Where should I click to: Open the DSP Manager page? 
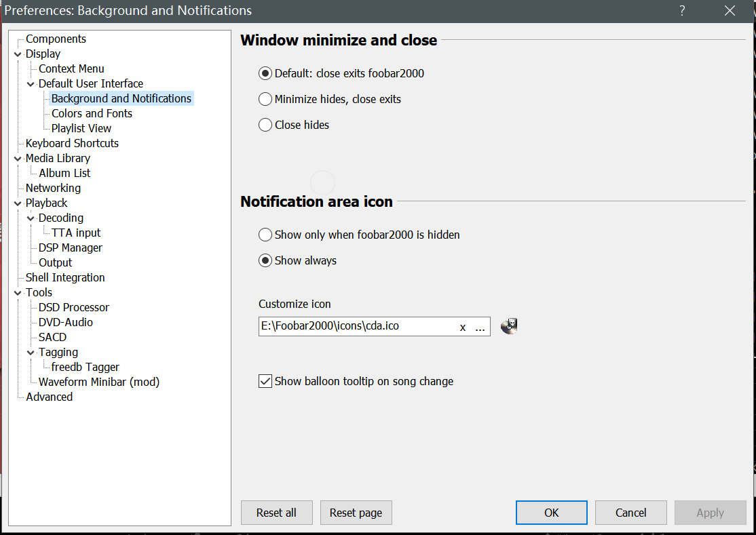[70, 247]
